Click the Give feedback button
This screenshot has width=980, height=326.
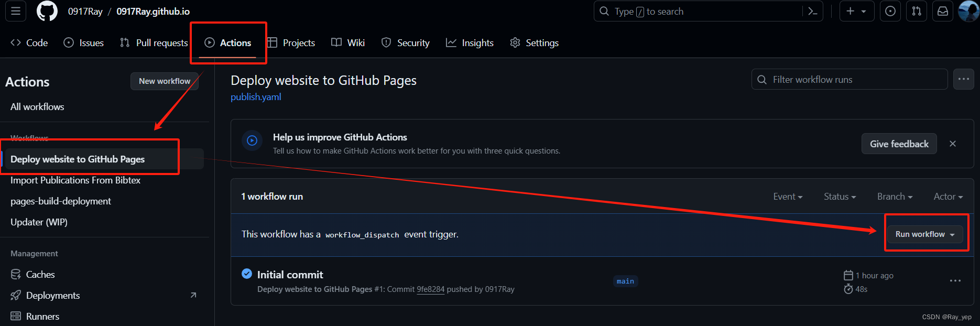pos(899,144)
